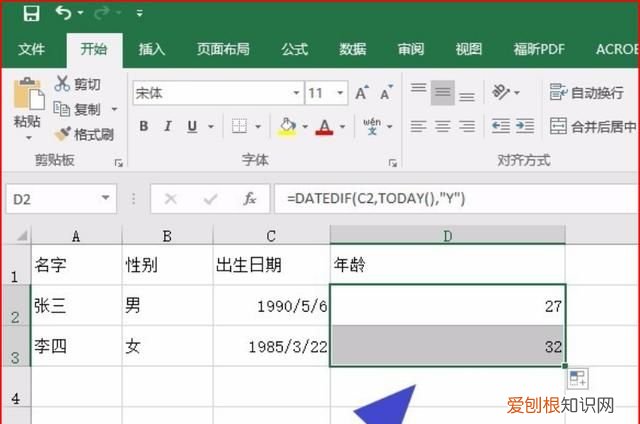Open the Borders dropdown arrow
The height and width of the screenshot is (424, 640).
[258, 127]
